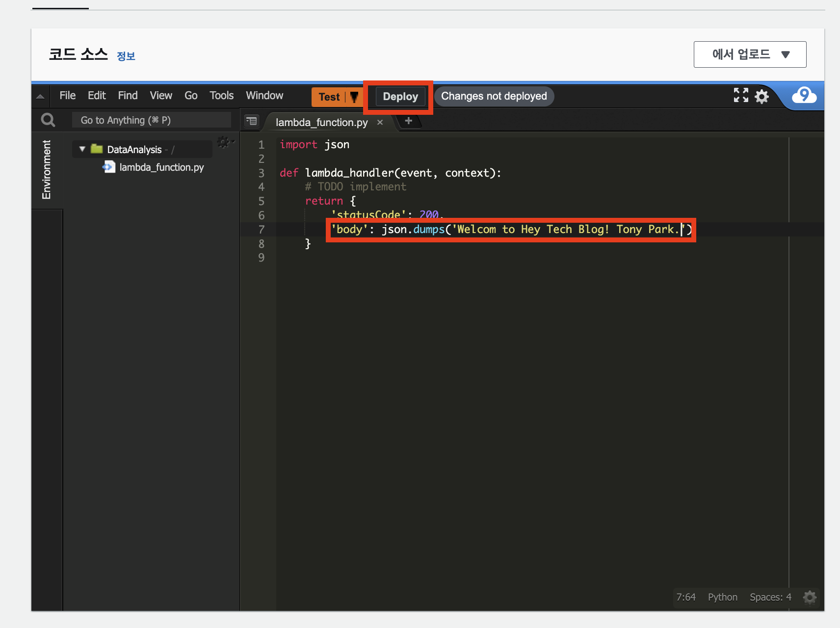Focus the Go to Anything field
This screenshot has width=840, height=628.
152,120
